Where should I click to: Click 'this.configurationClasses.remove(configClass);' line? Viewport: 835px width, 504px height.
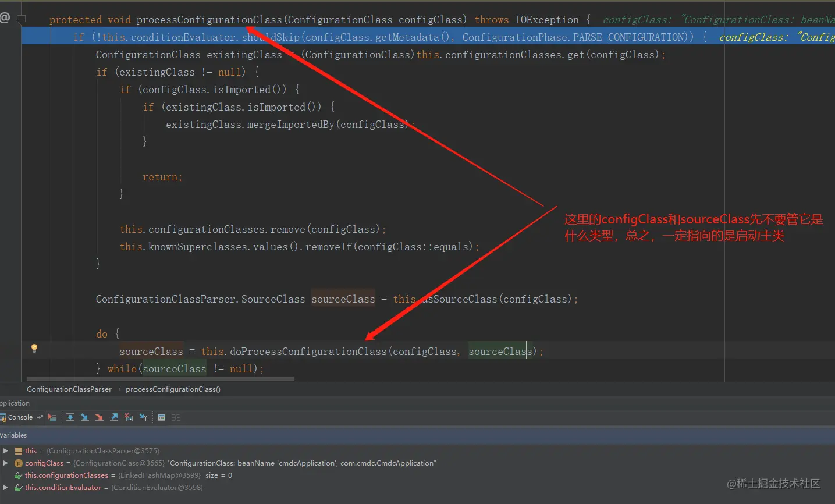point(253,229)
